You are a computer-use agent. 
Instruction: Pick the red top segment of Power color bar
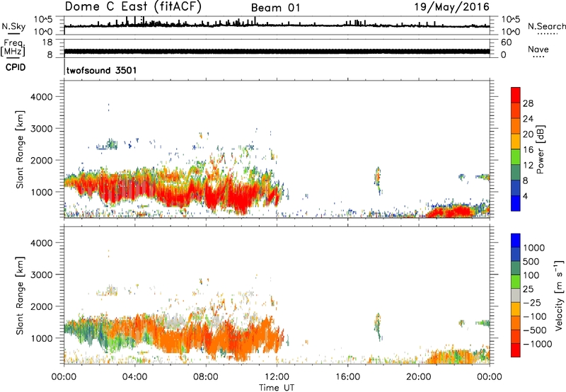click(516, 96)
